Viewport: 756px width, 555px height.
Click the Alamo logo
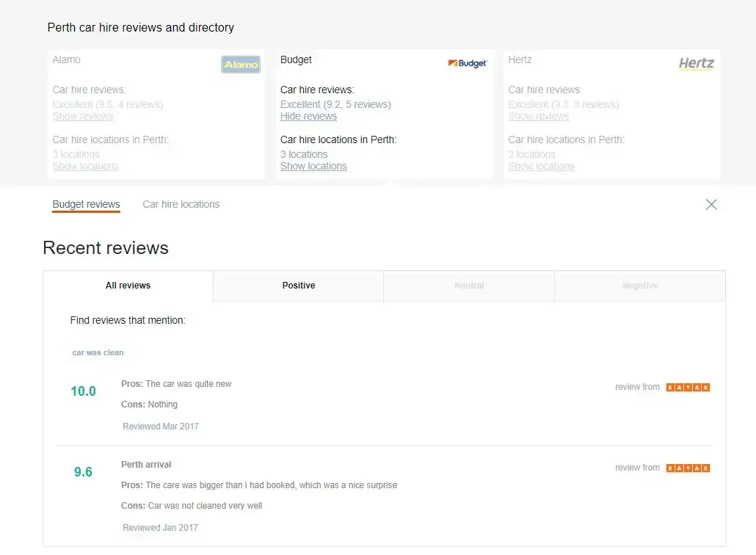[241, 64]
